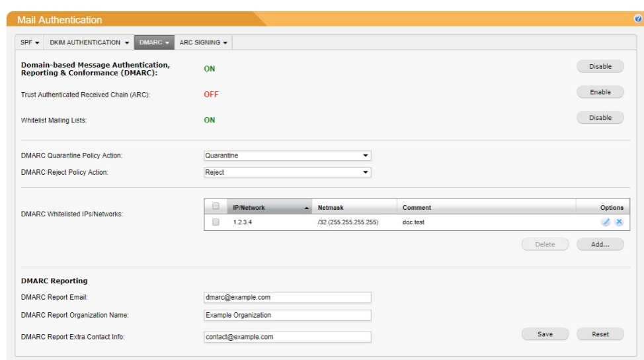The height and width of the screenshot is (360, 644).
Task: Select all whitelisted IPs header checkbox
Action: [216, 207]
